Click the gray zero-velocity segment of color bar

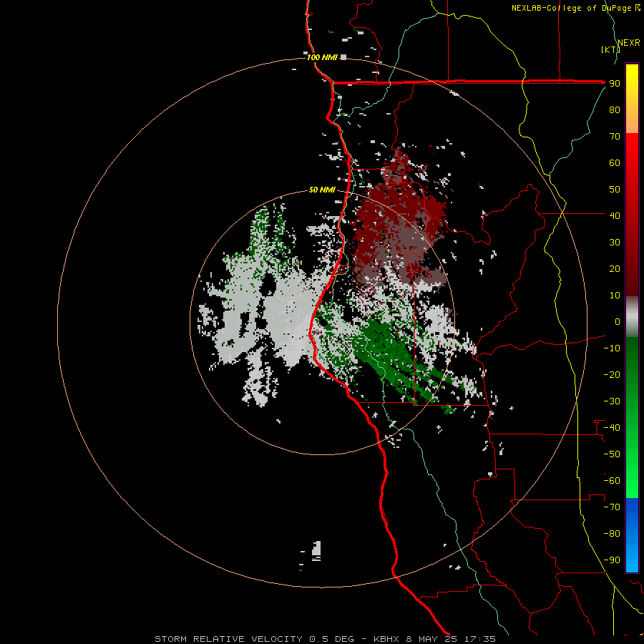632,317
